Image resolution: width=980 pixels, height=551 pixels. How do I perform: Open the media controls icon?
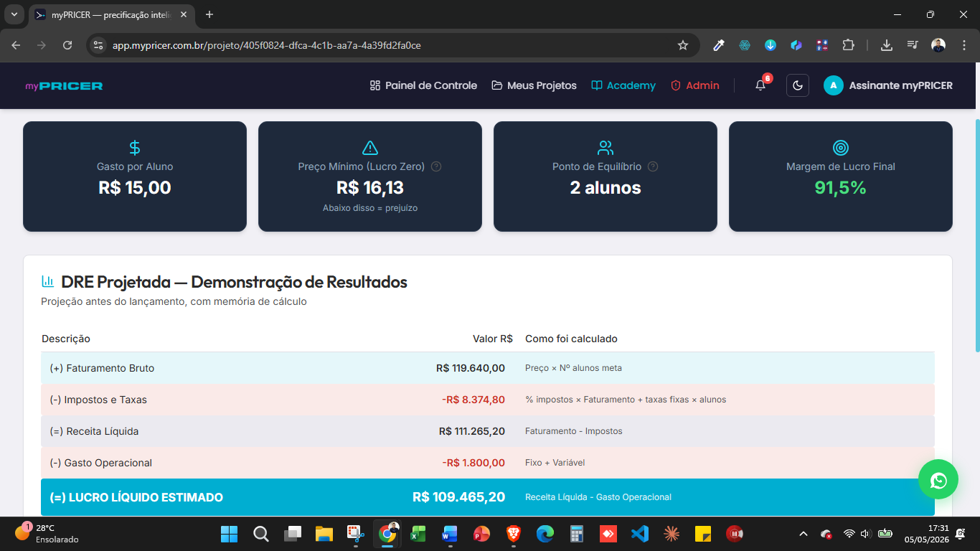pos(913,45)
